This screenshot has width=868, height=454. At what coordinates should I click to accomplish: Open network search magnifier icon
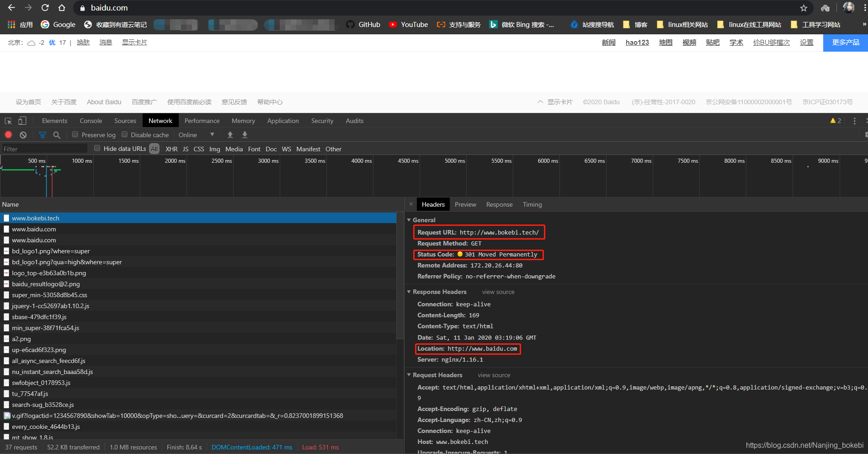pos(57,135)
